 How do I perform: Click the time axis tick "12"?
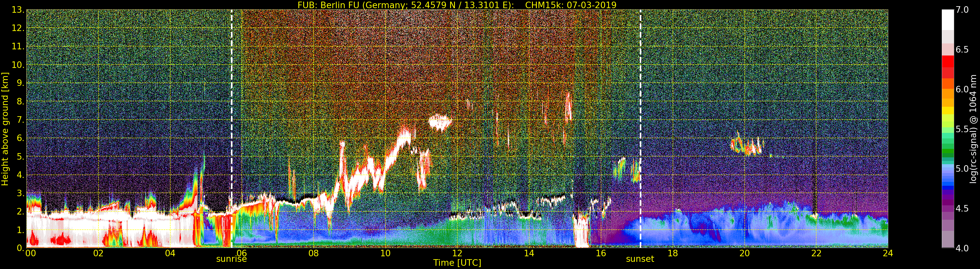pyautogui.click(x=457, y=253)
